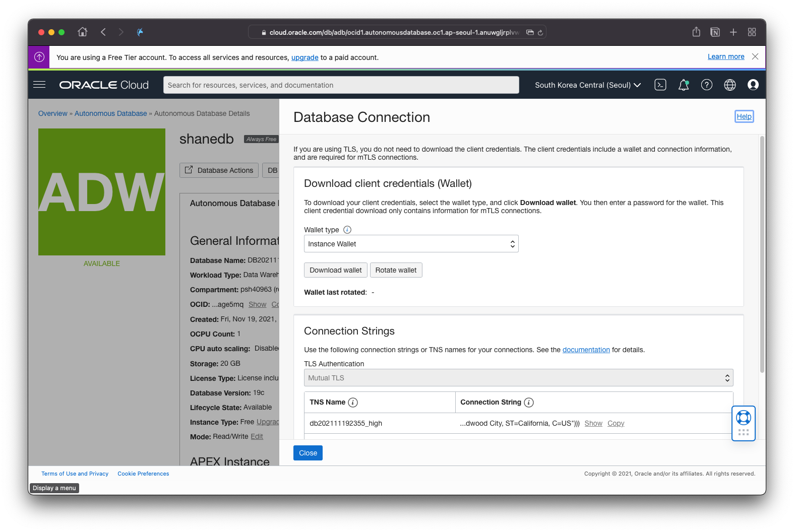Open the share icon in browser toolbar
This screenshot has height=532, width=794.
tap(696, 32)
